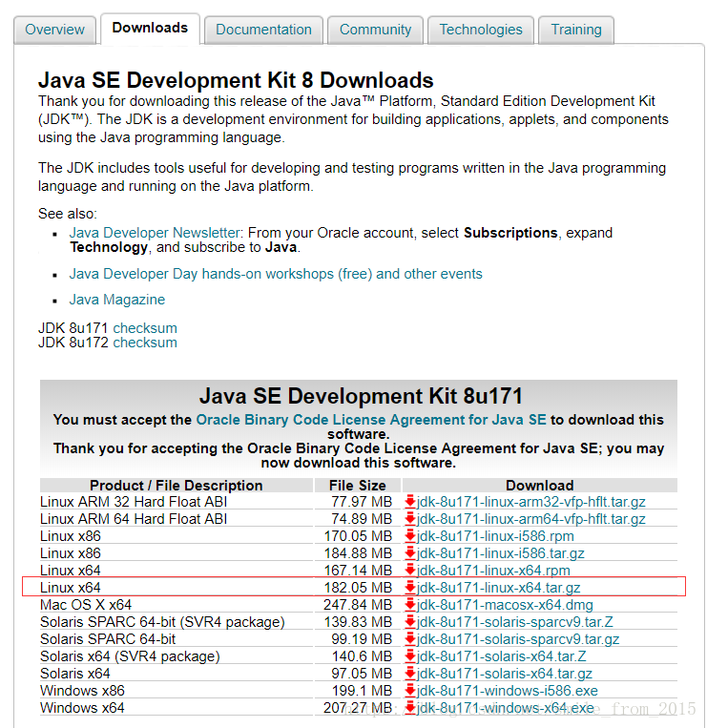Open the Community tab
Viewport: 707px width, 728px height.
point(376,30)
